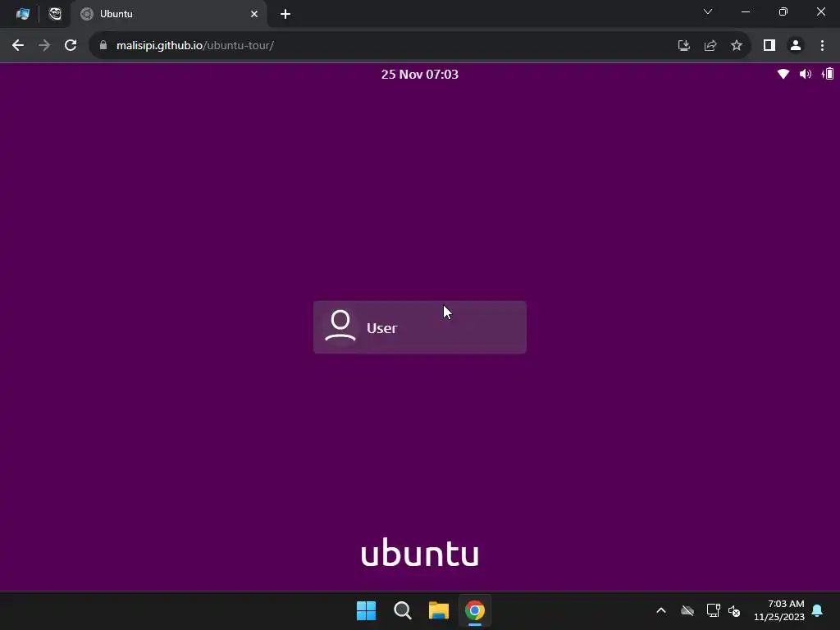Click the browser forward arrow

(44, 46)
